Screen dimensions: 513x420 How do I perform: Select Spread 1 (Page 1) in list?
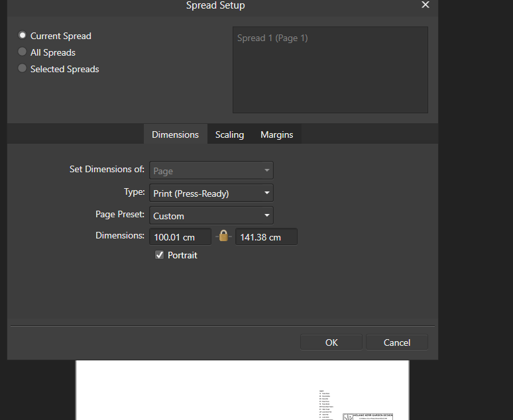pos(272,38)
